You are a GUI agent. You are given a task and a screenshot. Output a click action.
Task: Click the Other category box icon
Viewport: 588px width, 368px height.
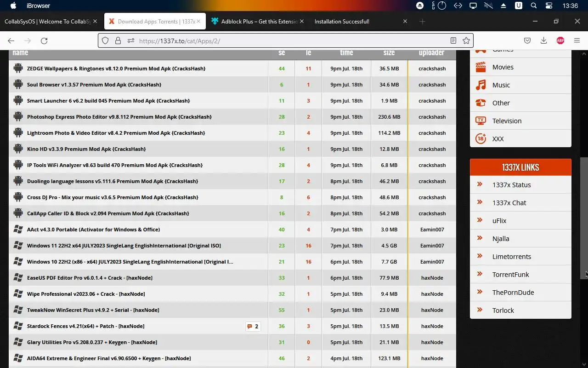pyautogui.click(x=481, y=103)
